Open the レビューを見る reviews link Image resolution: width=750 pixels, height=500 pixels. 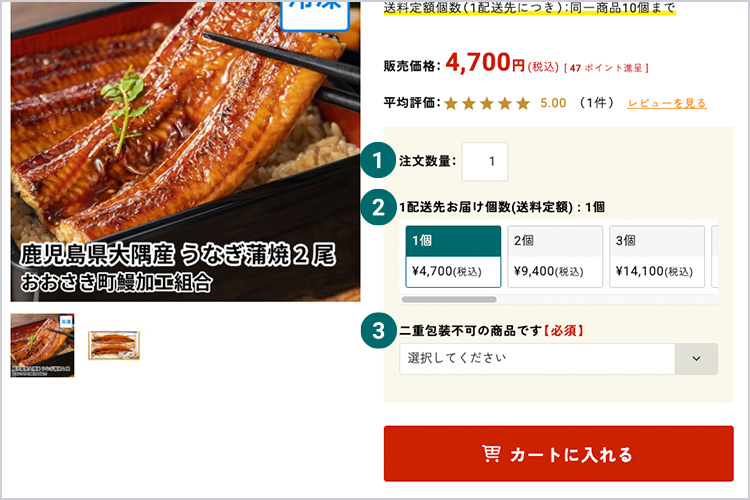pyautogui.click(x=667, y=103)
